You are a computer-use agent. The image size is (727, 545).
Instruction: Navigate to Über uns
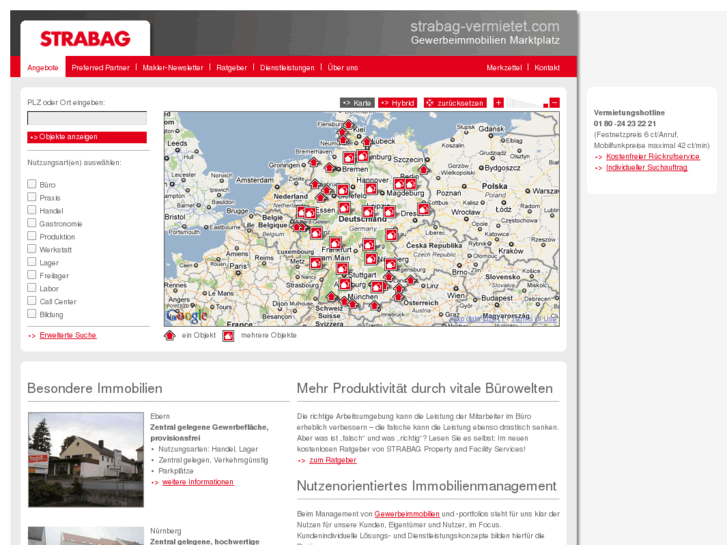[343, 68]
